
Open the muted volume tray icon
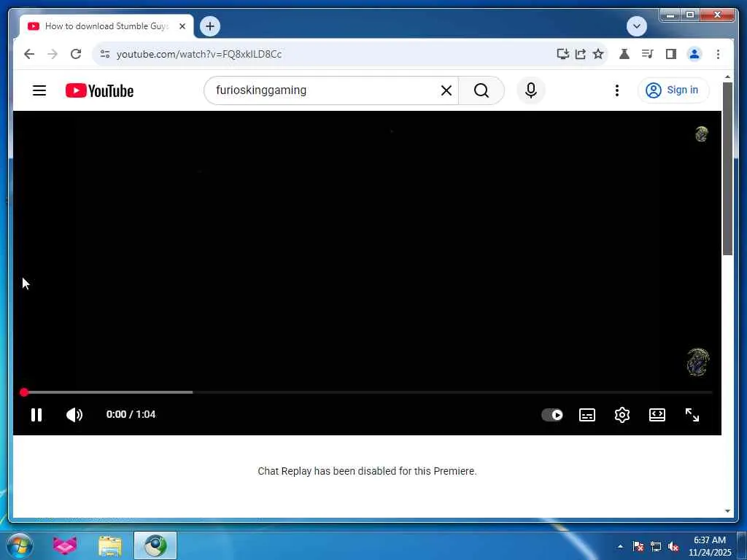tap(673, 546)
